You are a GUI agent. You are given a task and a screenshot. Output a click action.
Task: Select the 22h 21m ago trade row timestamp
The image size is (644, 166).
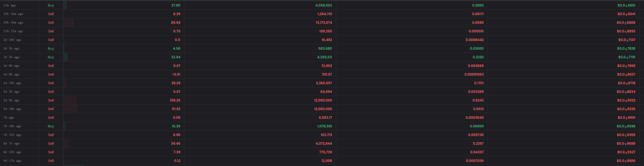click(13, 31)
